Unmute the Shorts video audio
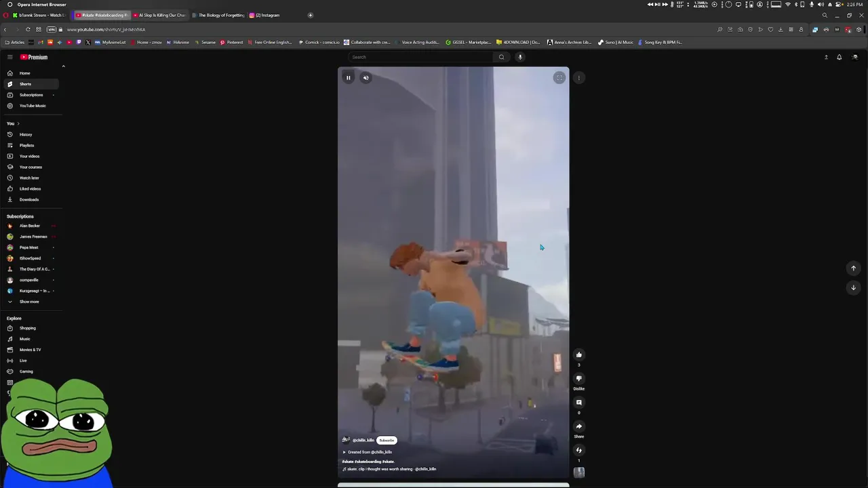 click(x=366, y=78)
